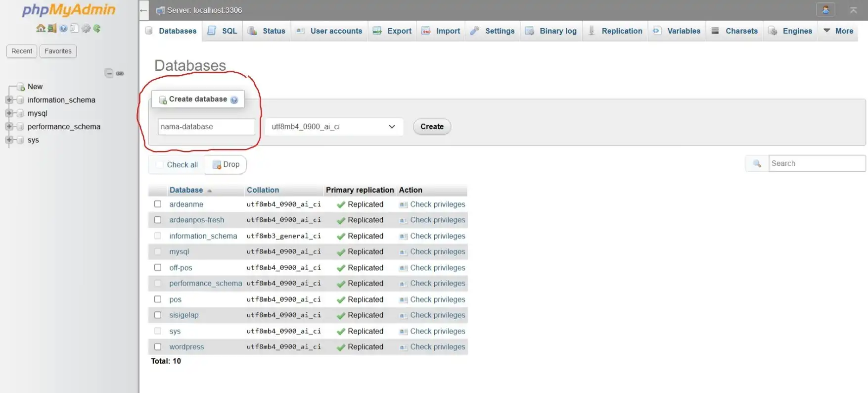Open the off-pos database link
This screenshot has height=393, width=868.
point(181,268)
